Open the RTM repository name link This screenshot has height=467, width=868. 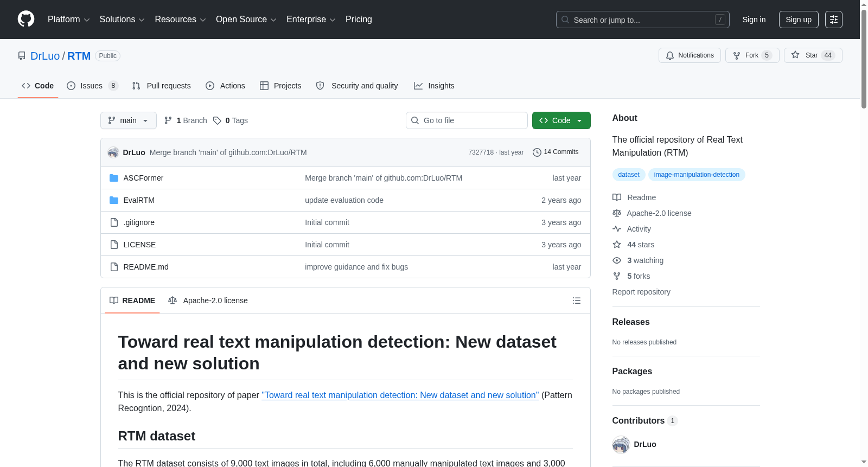pos(79,56)
